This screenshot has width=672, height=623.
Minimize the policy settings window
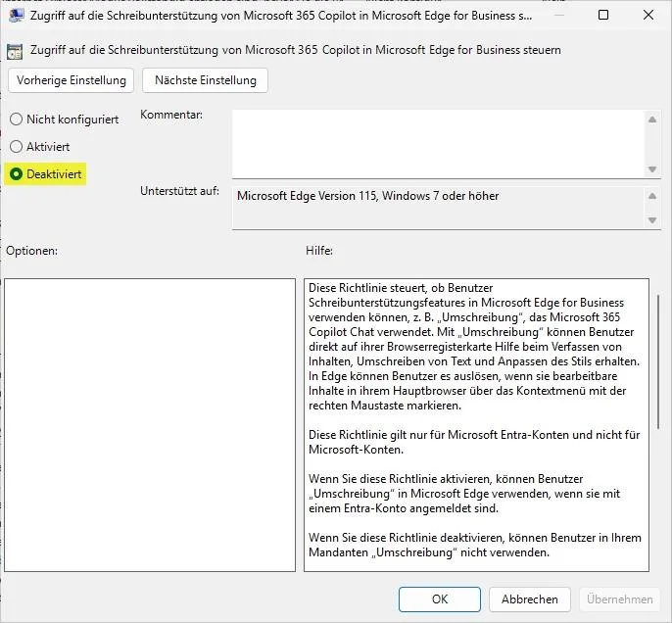[558, 16]
